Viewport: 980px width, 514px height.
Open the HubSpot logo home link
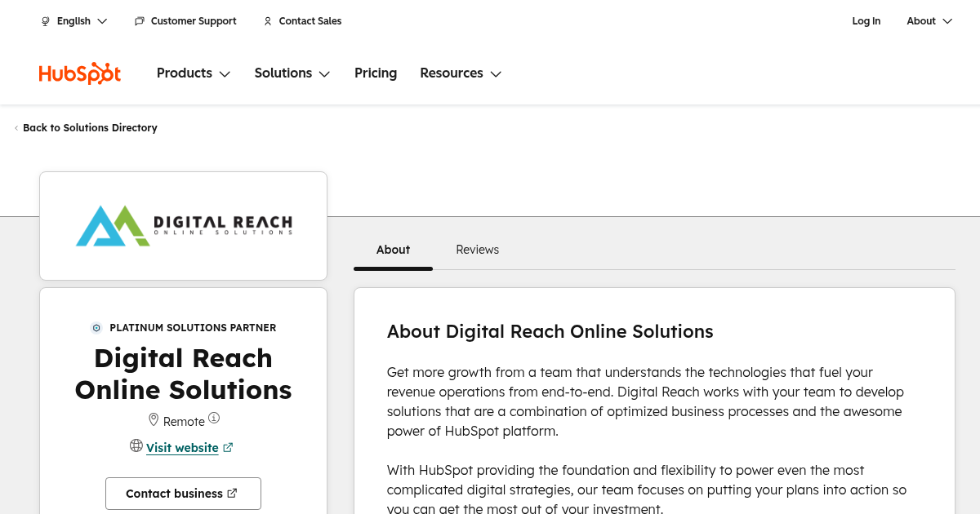click(x=79, y=73)
